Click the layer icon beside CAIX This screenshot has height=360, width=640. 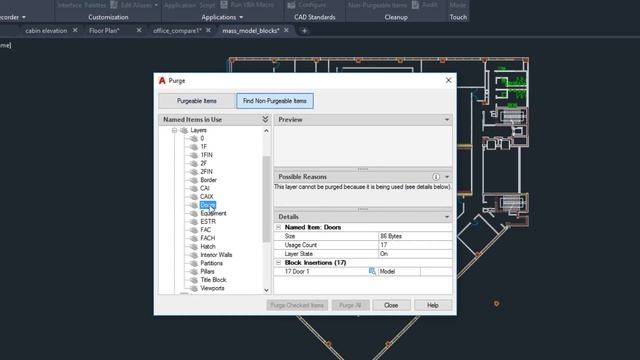[x=194, y=197]
